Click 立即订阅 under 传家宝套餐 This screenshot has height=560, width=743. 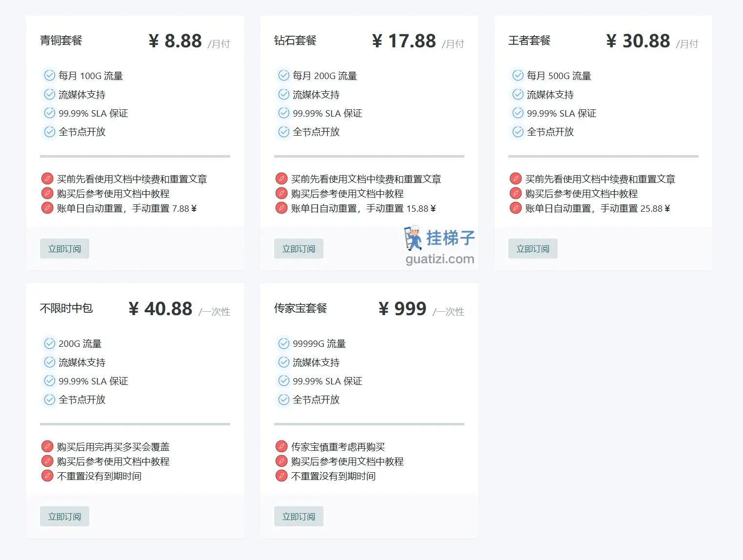click(298, 516)
